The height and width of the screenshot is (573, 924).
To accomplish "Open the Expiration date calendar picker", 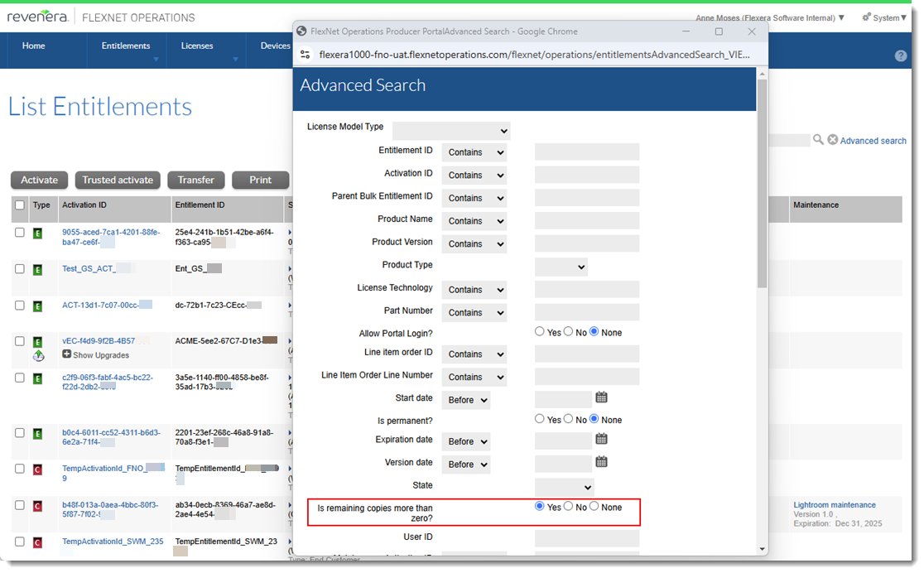I will 602,439.
